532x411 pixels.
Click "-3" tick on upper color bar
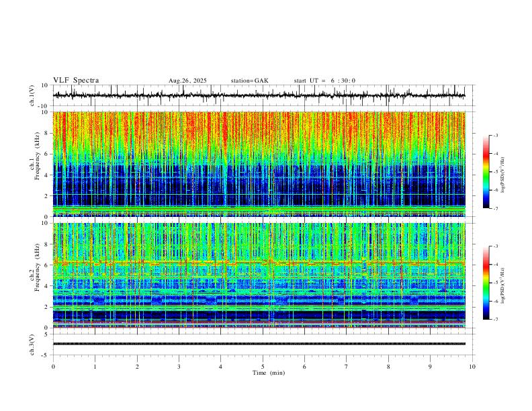(495, 135)
